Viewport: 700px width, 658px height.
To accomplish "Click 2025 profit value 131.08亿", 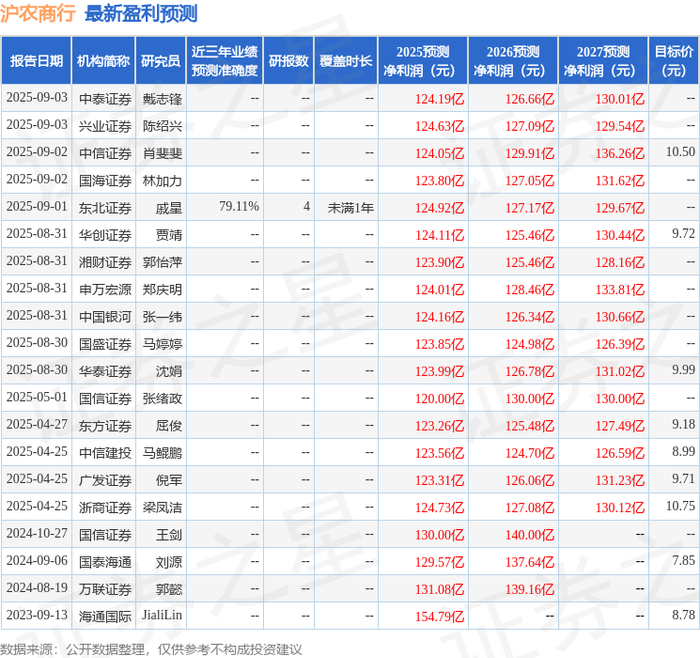I will [439, 589].
